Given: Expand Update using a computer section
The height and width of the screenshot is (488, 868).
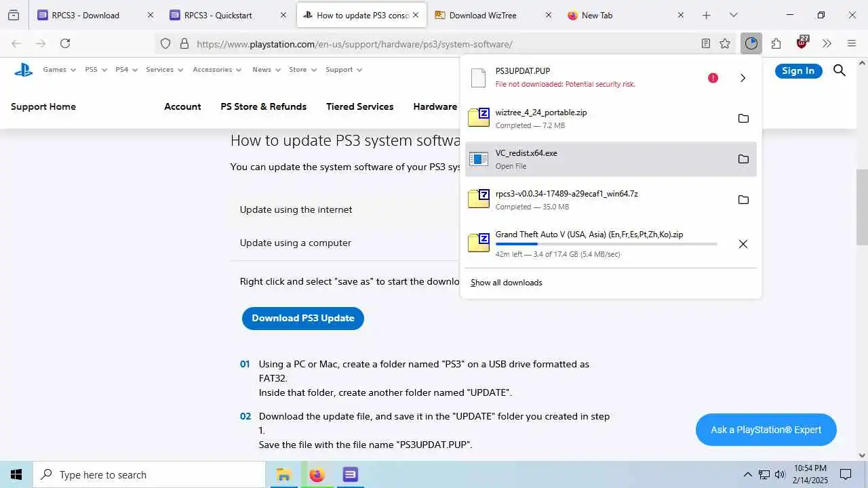Looking at the screenshot, I should click(295, 243).
